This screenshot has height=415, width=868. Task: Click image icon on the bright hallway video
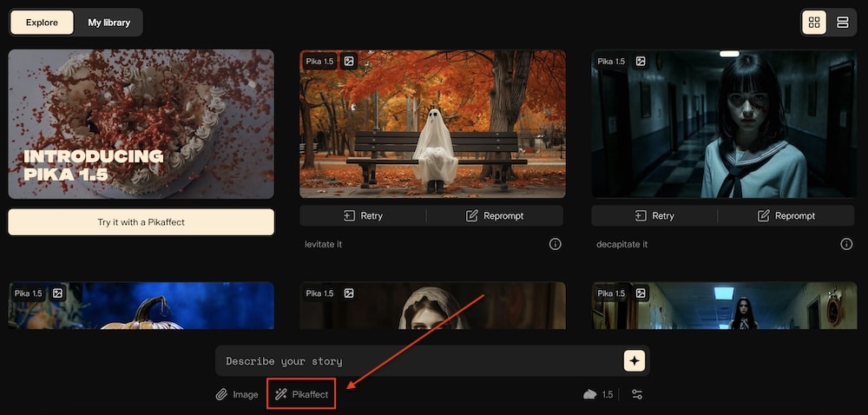click(x=640, y=293)
